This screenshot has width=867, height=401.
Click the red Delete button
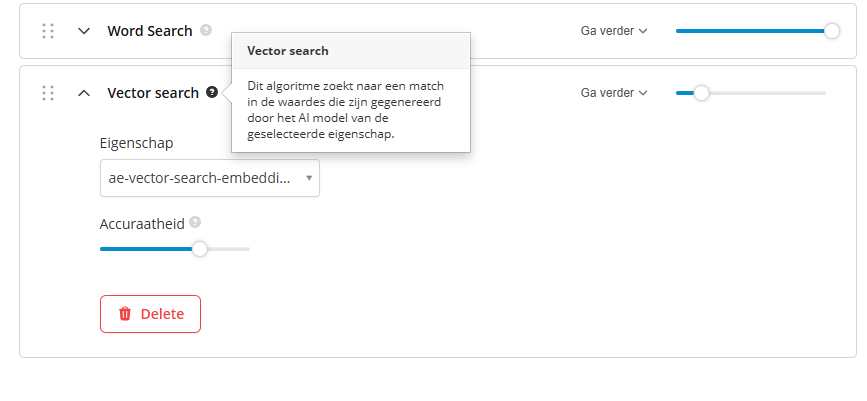point(150,314)
